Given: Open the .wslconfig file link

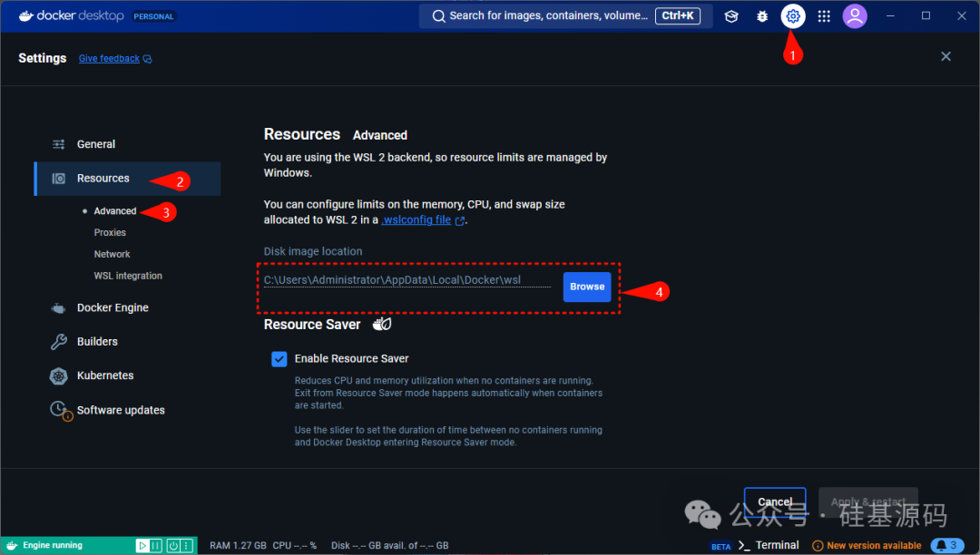Looking at the screenshot, I should (x=416, y=219).
